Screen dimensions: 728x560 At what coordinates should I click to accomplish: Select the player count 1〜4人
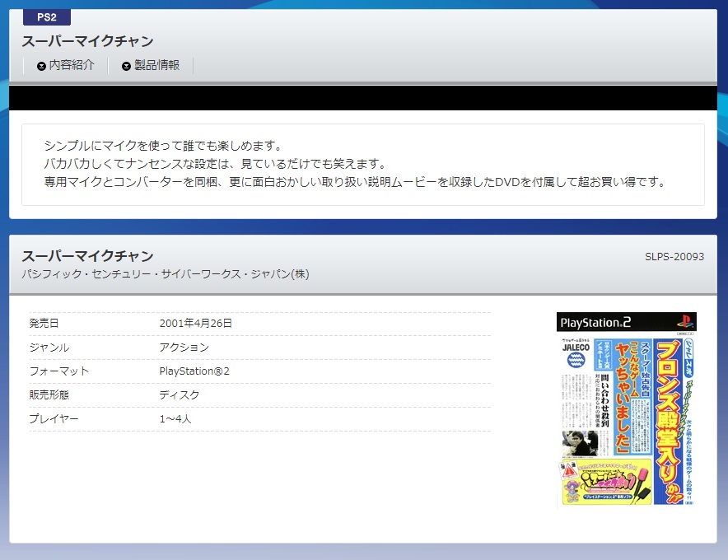pyautogui.click(x=175, y=419)
